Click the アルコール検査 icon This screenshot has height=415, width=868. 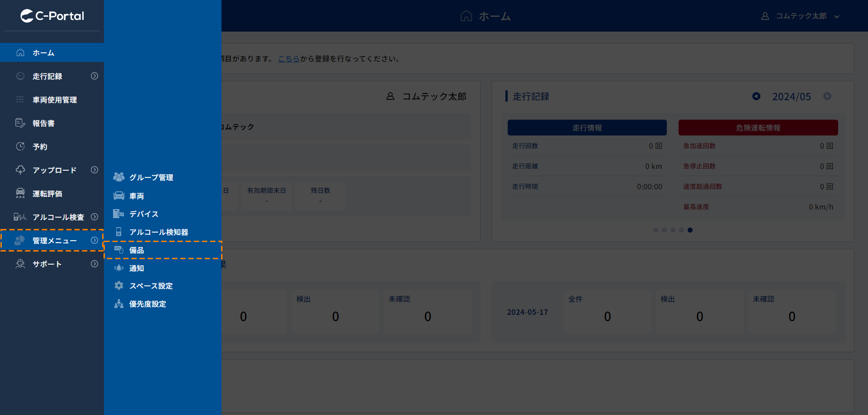[x=20, y=217]
